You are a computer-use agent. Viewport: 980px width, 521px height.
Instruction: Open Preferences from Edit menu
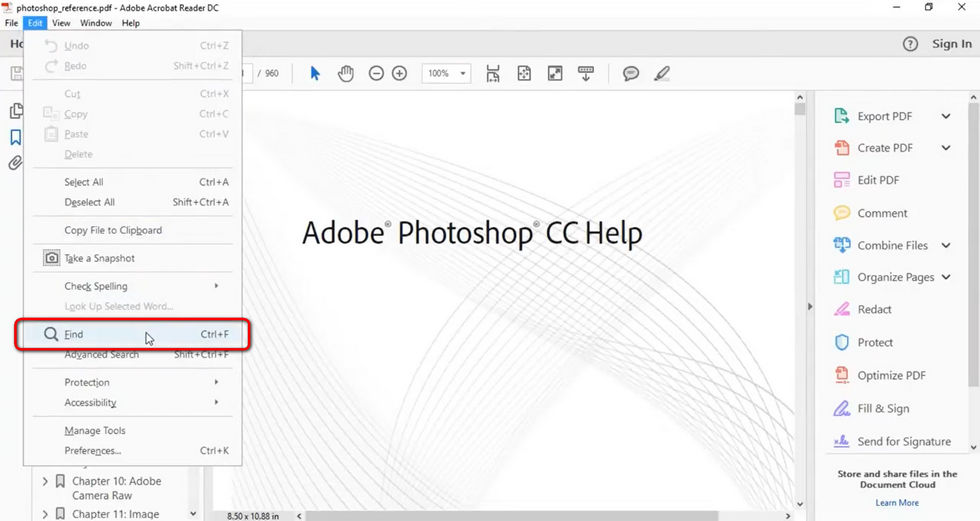[x=132, y=451]
